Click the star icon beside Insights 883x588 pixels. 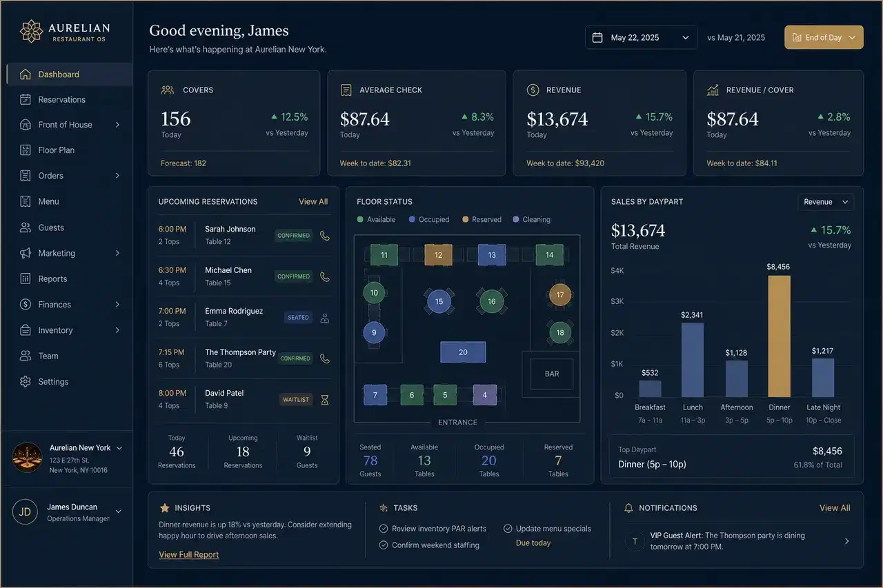click(x=164, y=508)
